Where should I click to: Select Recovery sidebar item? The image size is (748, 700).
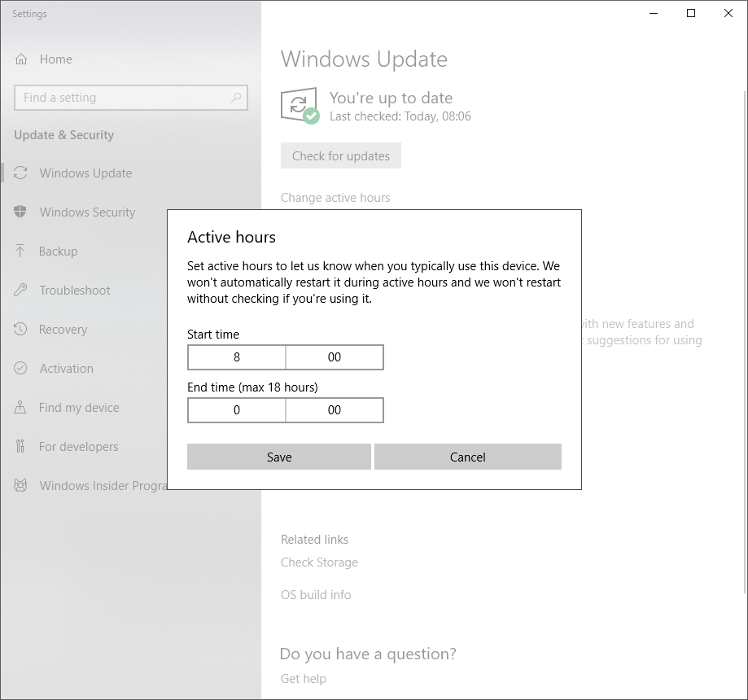84,329
